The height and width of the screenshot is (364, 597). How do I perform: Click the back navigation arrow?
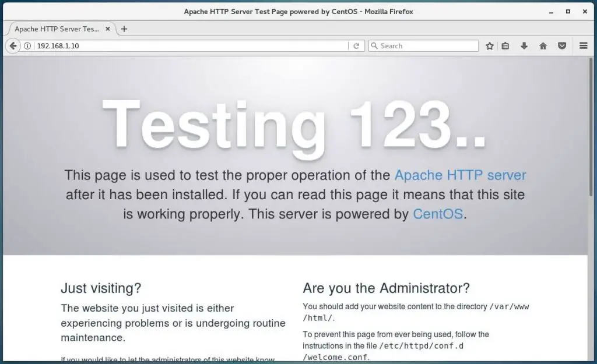13,46
